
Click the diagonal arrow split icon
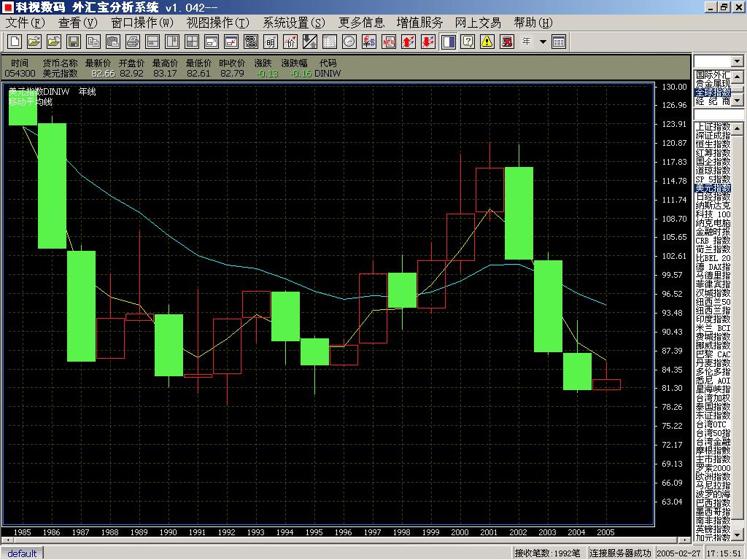click(309, 42)
